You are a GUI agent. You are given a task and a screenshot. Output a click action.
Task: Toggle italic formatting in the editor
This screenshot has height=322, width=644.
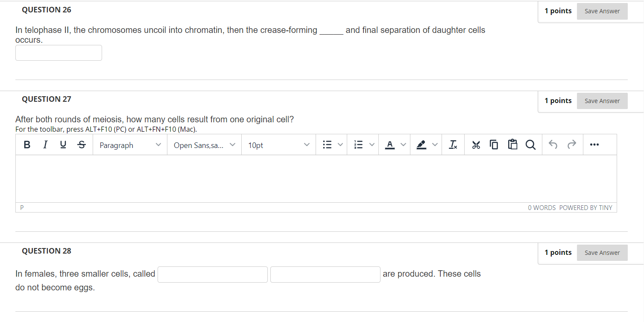pos(45,145)
